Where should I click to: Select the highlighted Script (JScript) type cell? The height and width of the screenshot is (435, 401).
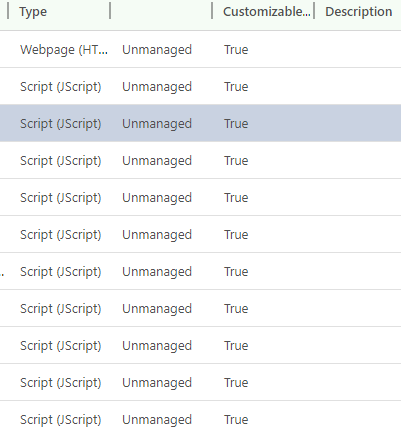point(60,124)
